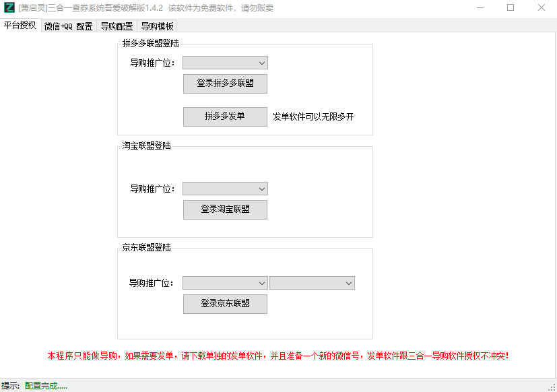Click the 发单软件可以无限多开 text
The height and width of the screenshot is (392, 557).
pyautogui.click(x=313, y=117)
